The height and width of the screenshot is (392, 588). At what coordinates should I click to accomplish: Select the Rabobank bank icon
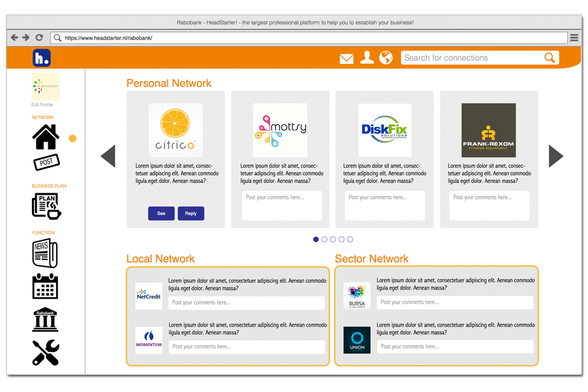coord(44,319)
